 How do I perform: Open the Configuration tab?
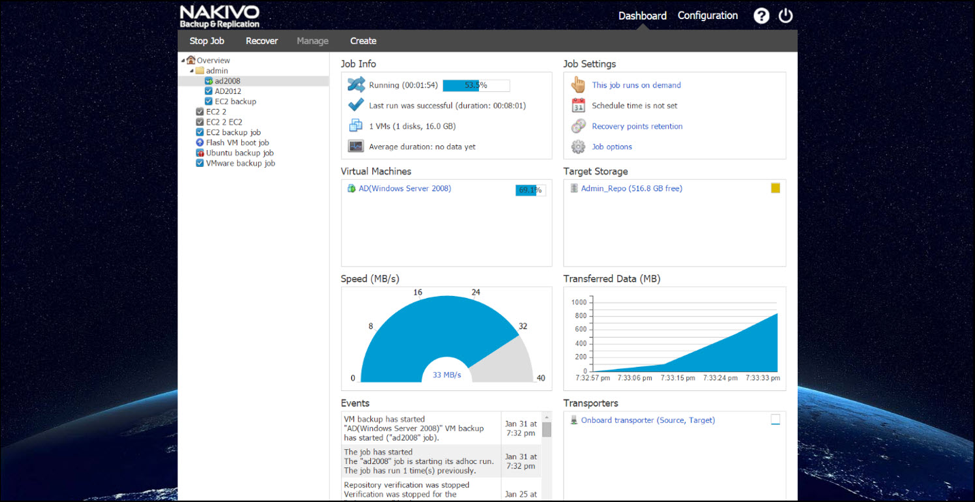[x=708, y=16]
